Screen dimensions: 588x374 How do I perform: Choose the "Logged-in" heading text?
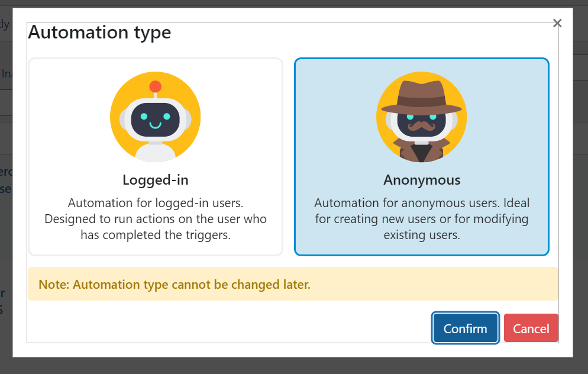pyautogui.click(x=156, y=180)
